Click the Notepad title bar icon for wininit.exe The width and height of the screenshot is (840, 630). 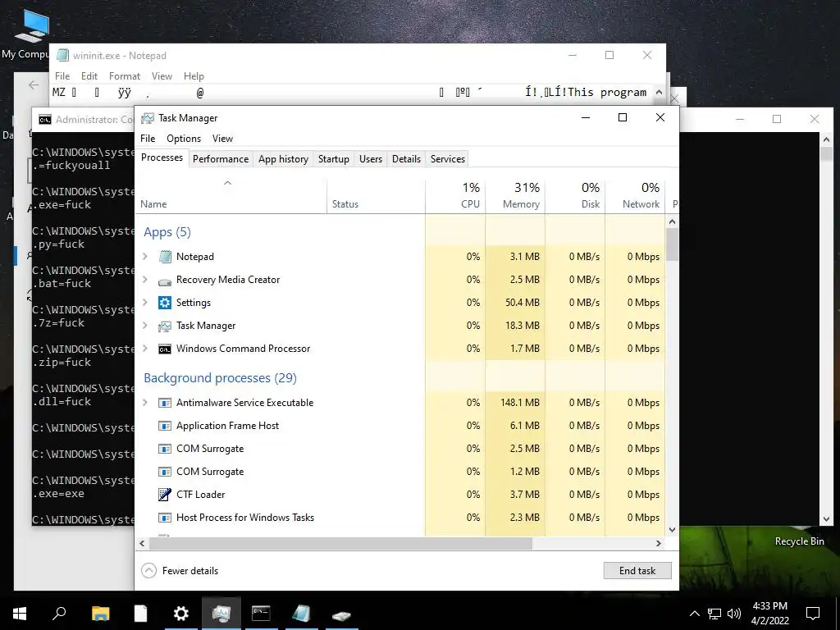coord(63,55)
